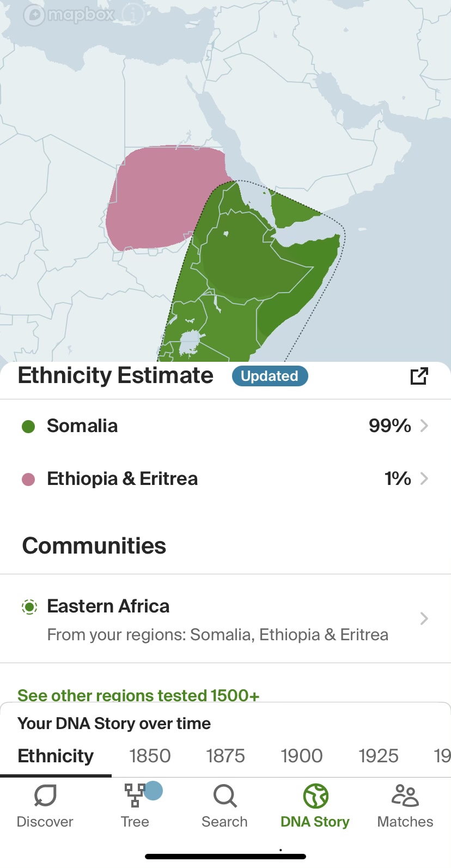Open the Tree icon in bottom bar
The width and height of the screenshot is (451, 868).
coord(135,795)
